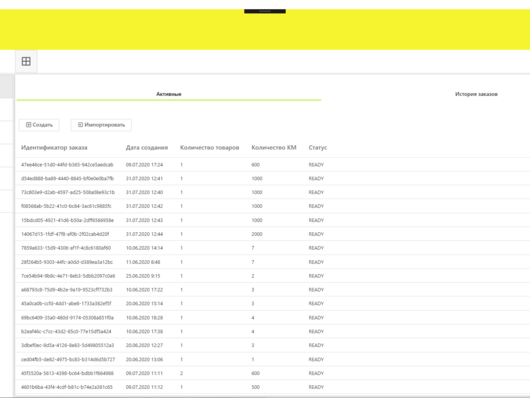Open order ID starting with f08568ab

click(x=66, y=206)
